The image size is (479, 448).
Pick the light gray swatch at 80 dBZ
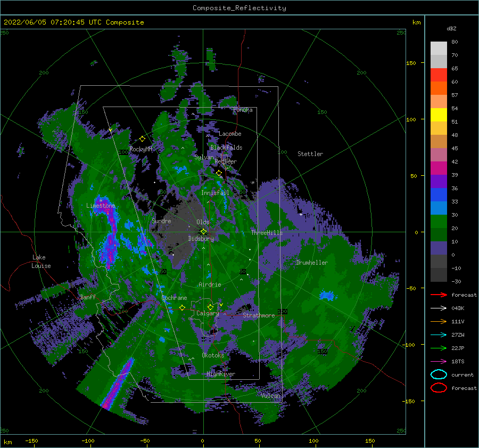coord(439,48)
